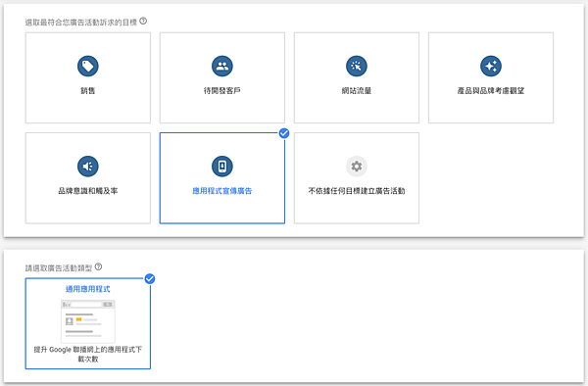This screenshot has width=588, height=386.
Task: Click the 網站流量 cursor click icon
Action: pyautogui.click(x=357, y=66)
